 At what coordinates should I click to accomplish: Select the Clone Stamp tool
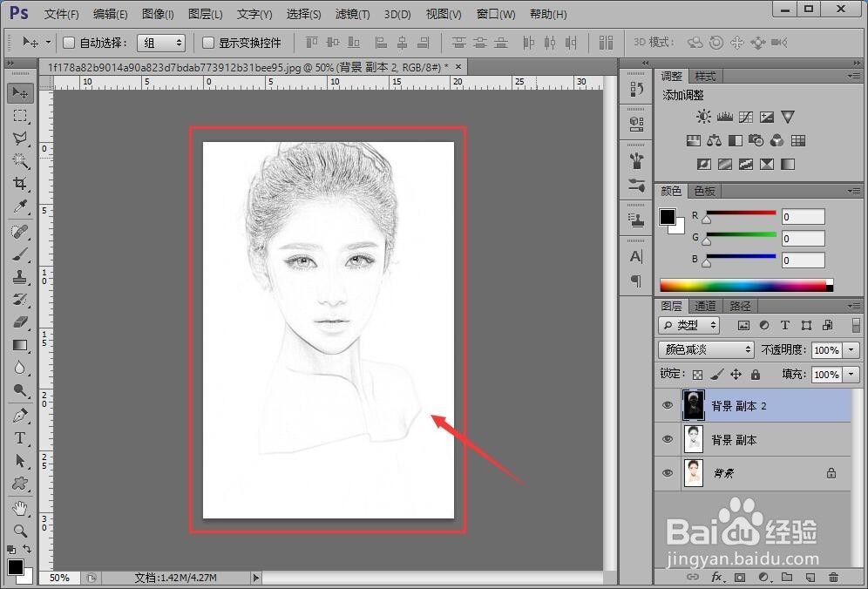[20, 277]
